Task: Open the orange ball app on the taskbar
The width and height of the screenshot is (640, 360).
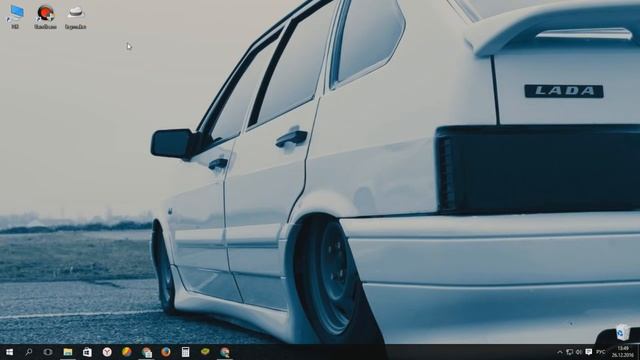Action: point(127,352)
